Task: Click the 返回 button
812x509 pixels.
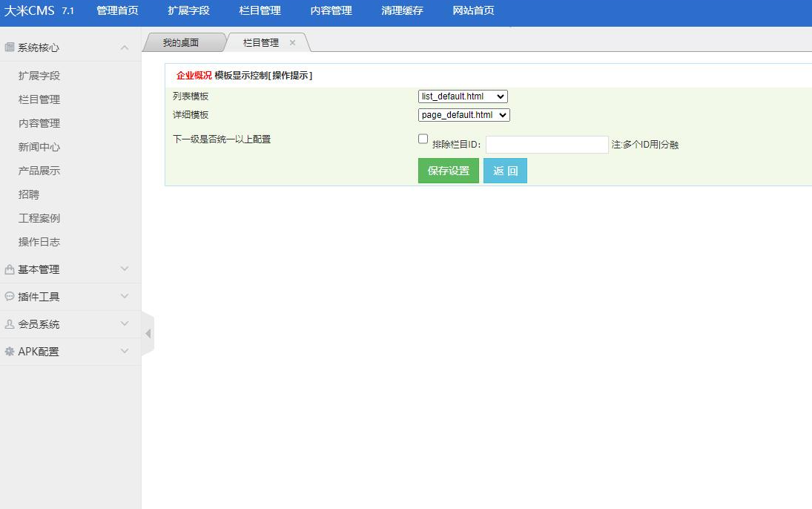Action: click(505, 170)
